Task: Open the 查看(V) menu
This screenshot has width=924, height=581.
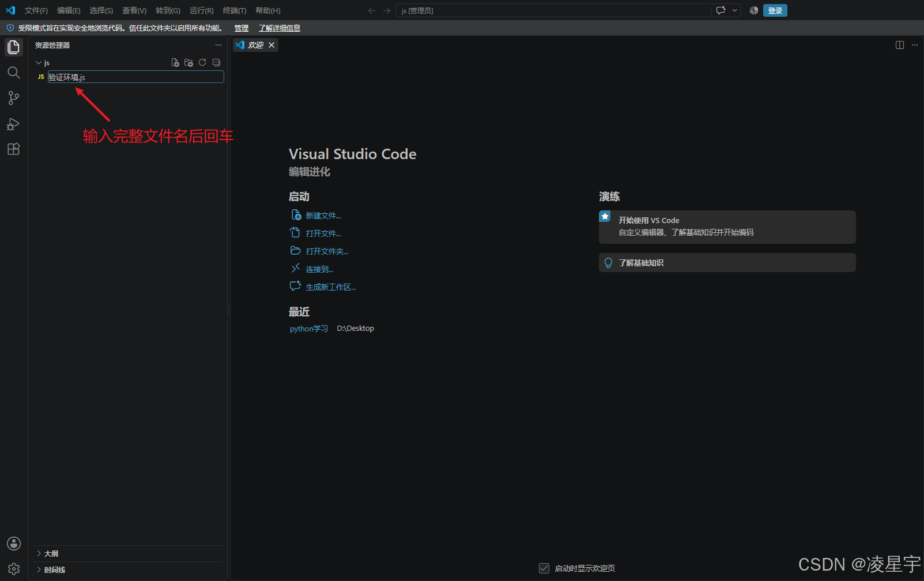Action: [x=134, y=10]
